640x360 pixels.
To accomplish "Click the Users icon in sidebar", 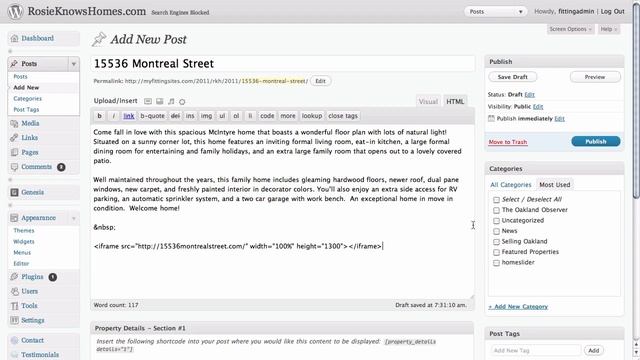I will click(15, 291).
